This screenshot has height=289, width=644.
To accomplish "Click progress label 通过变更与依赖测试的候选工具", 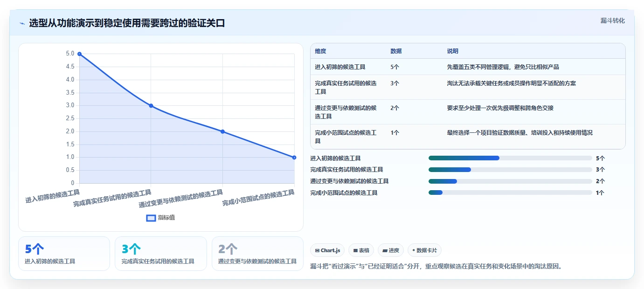I will pos(349,181).
